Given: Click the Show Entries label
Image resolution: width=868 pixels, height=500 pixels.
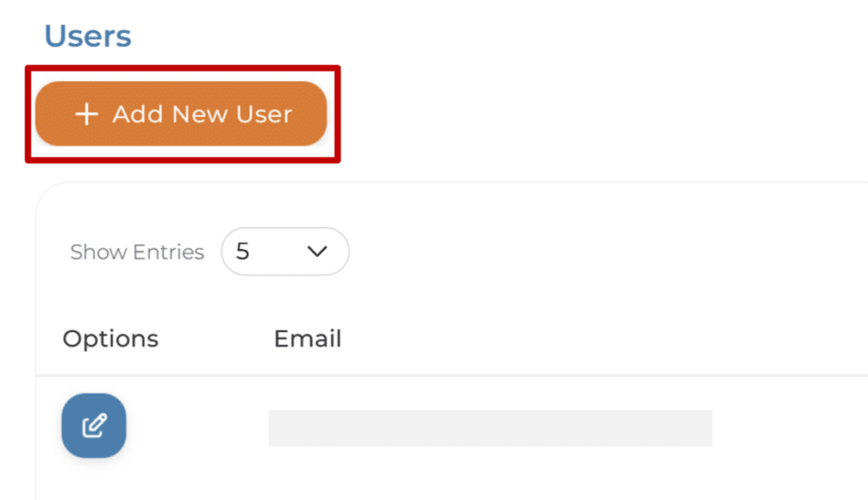Looking at the screenshot, I should [136, 252].
